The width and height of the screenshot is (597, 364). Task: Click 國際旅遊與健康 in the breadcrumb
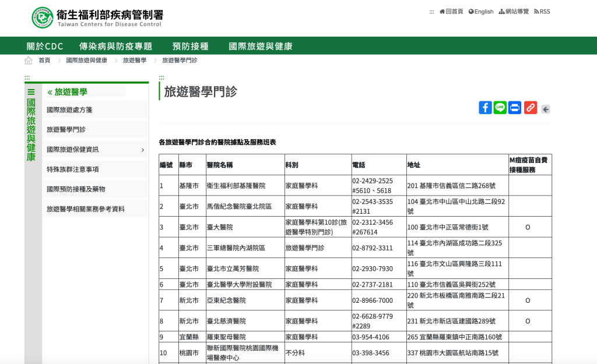[x=86, y=61]
